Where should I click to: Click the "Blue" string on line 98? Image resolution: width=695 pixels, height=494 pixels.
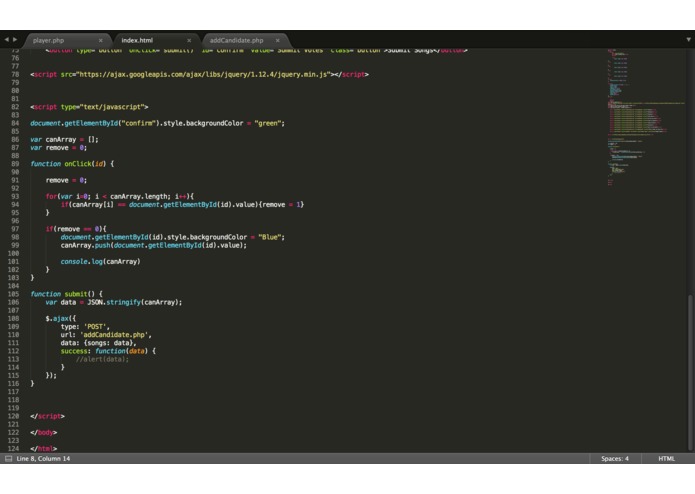[269, 237]
